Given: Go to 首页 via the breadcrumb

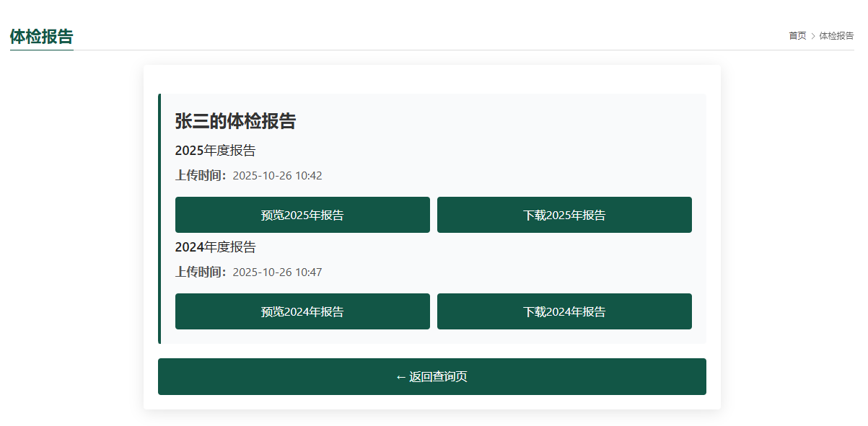Looking at the screenshot, I should click(797, 36).
